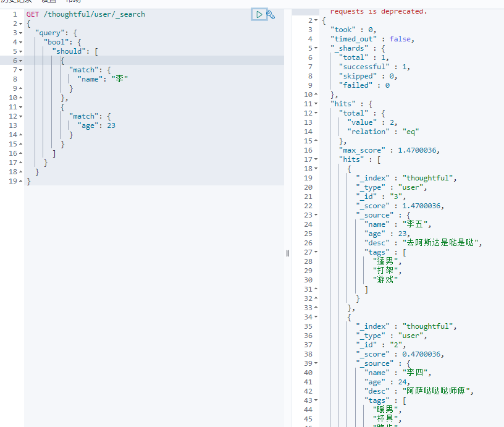
Task: Click the "GET /thoughtful/user/_search" request line
Action: tap(85, 14)
